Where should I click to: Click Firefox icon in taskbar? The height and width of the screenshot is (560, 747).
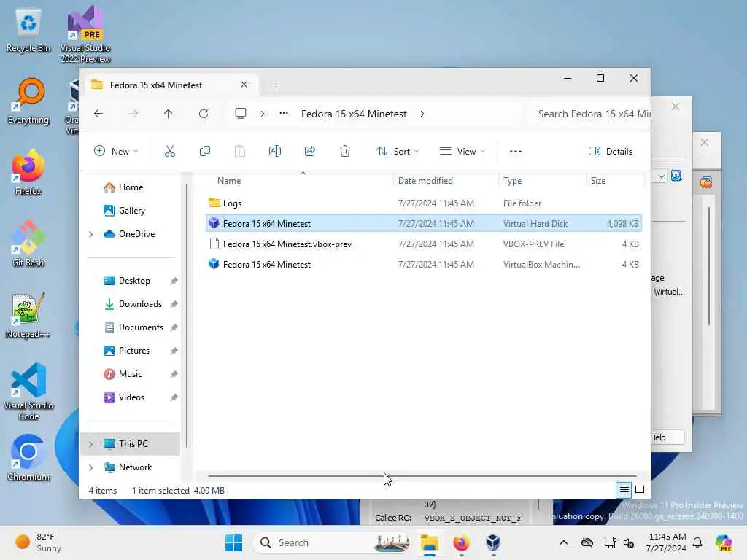point(461,542)
